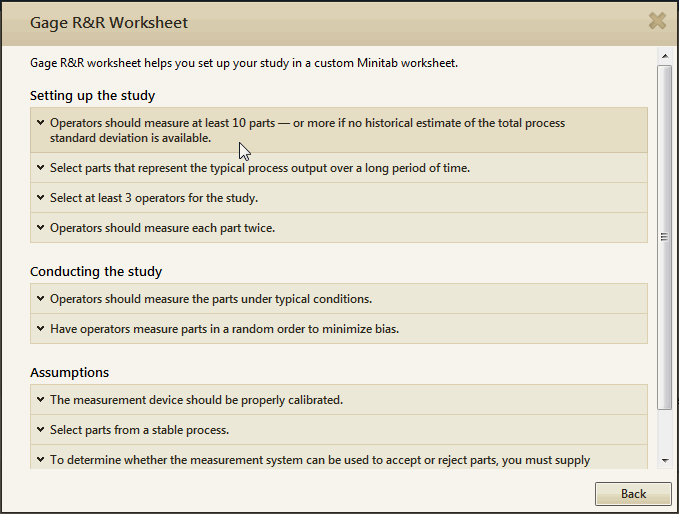Expand 'Operators should measure at least 10 parts'
Screen dimensions: 679x514
coord(39,124)
